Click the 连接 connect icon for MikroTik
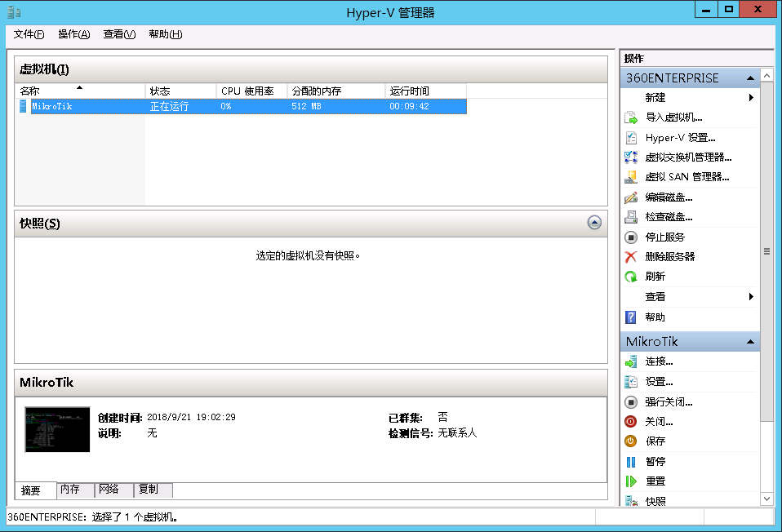 [x=631, y=361]
